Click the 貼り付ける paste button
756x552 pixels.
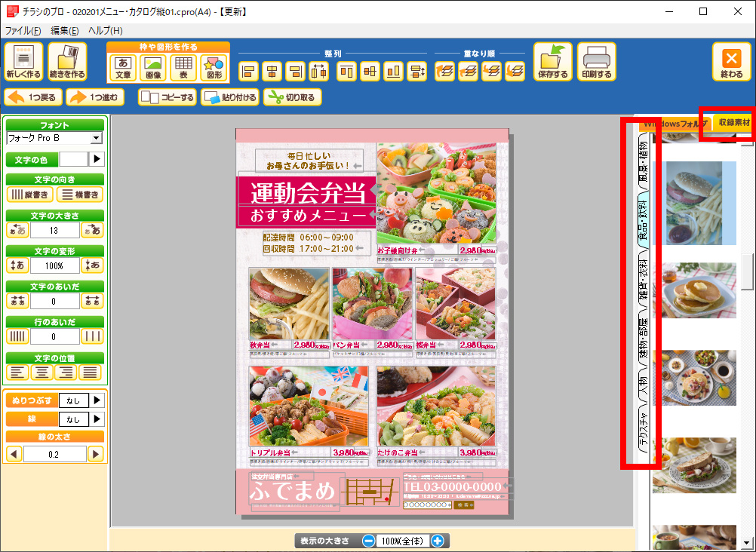tap(230, 97)
